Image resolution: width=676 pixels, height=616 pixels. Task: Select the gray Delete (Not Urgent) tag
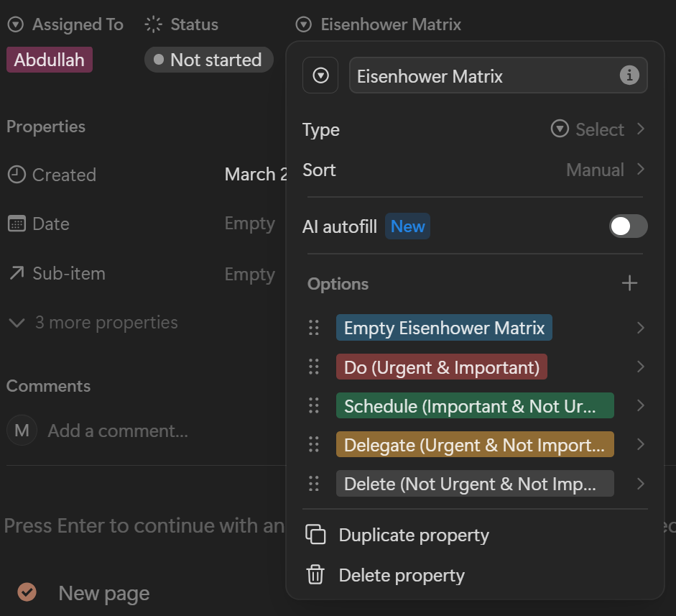(475, 484)
